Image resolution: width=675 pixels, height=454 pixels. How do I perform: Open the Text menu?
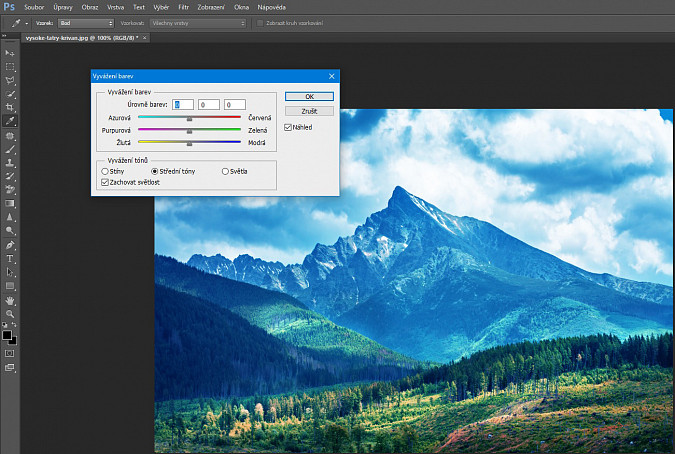point(139,7)
